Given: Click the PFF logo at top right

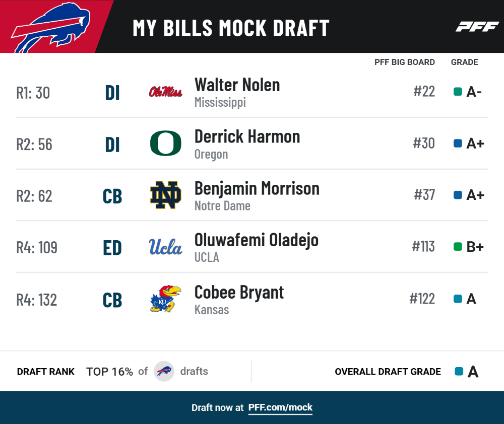Looking at the screenshot, I should coord(477,27).
